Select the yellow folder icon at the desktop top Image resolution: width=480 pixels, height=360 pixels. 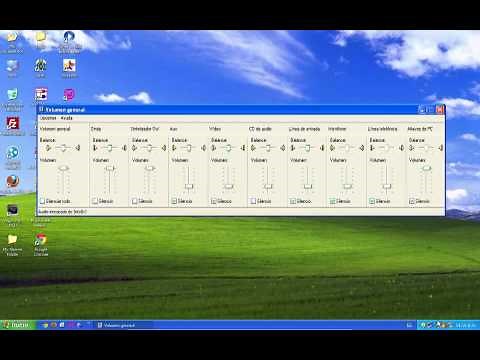(41, 37)
